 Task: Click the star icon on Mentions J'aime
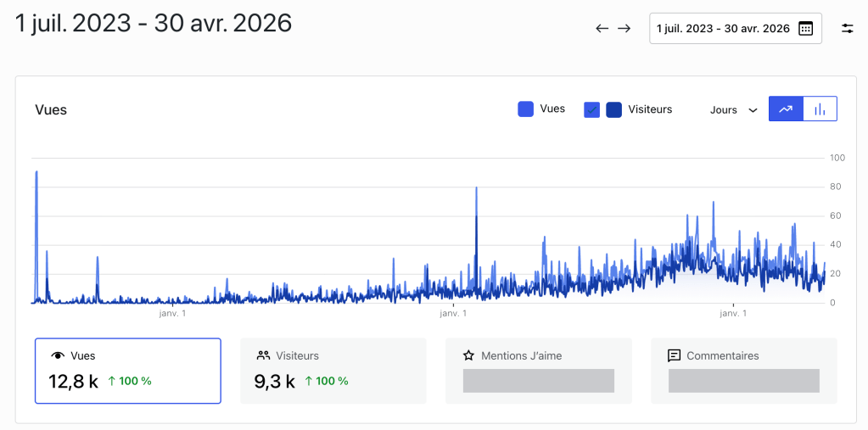coord(469,356)
